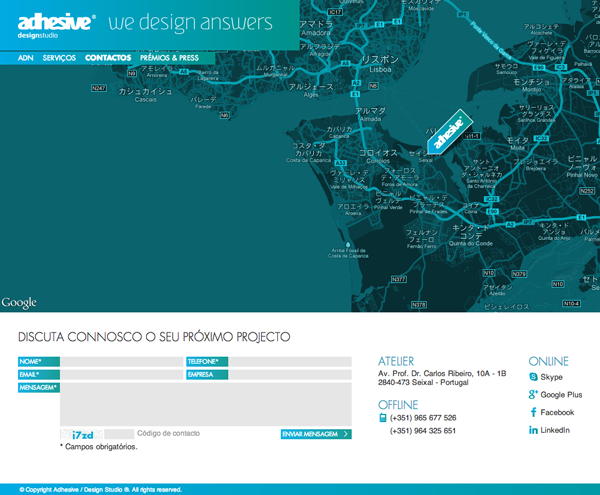
Task: Open the Skype link
Action: pyautogui.click(x=551, y=377)
